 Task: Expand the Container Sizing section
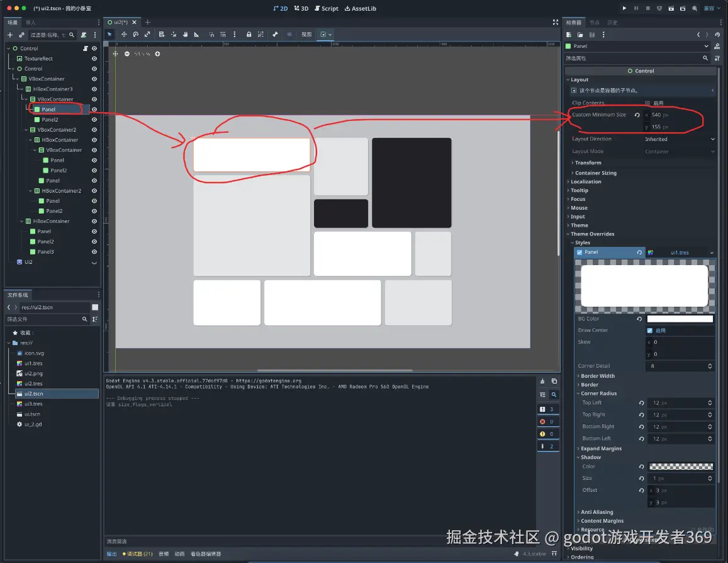tap(595, 173)
